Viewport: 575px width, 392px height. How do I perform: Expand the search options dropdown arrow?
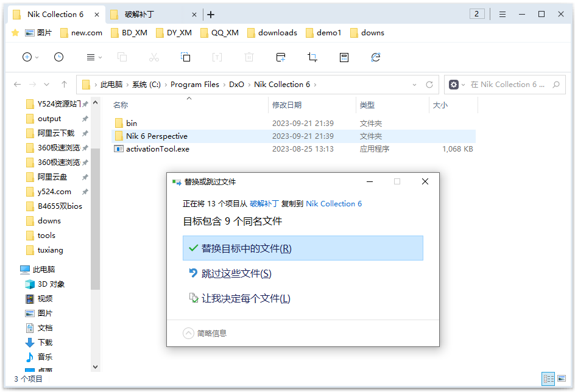463,85
